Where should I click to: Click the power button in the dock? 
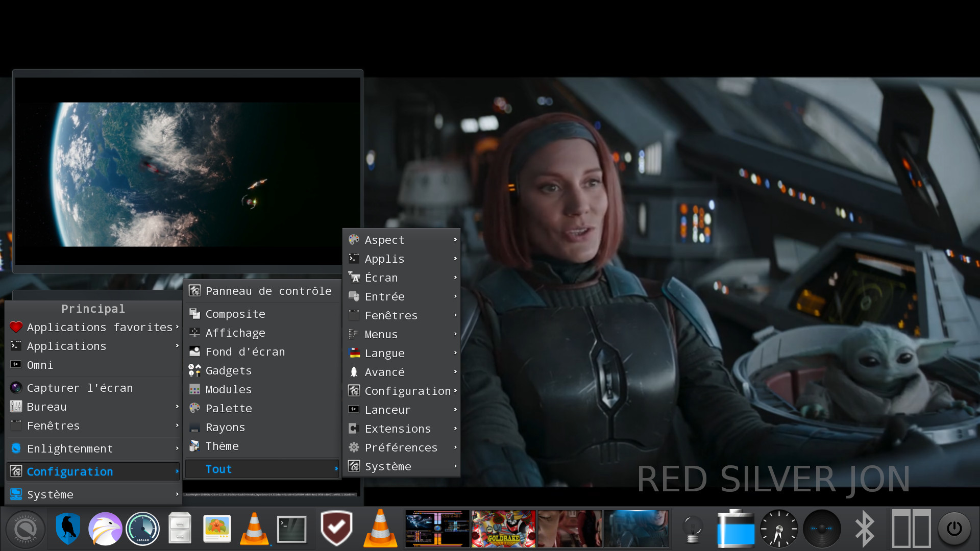tap(954, 529)
